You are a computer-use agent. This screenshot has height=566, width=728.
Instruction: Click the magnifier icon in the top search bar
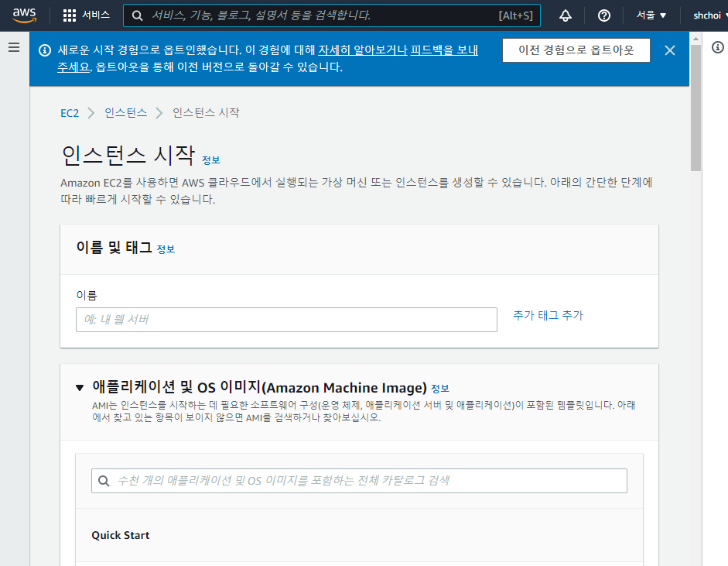pos(137,15)
